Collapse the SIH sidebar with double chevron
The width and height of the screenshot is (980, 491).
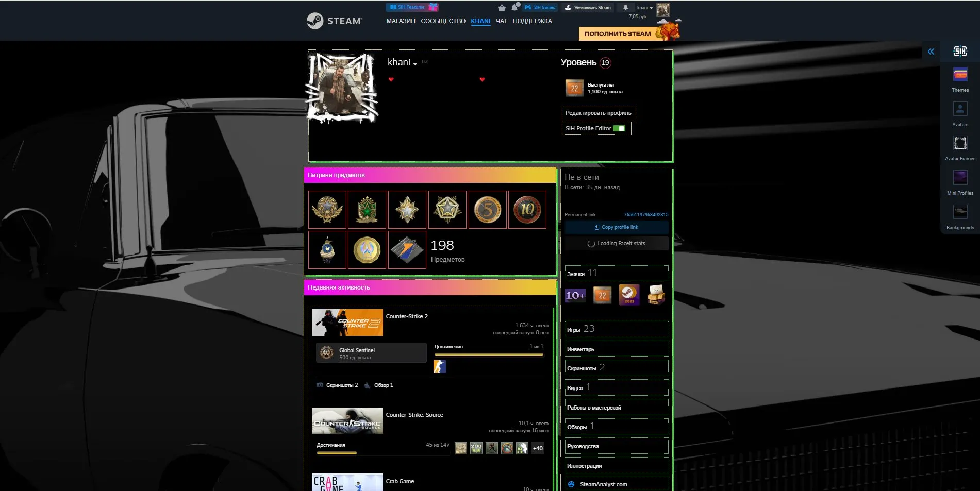(x=931, y=51)
